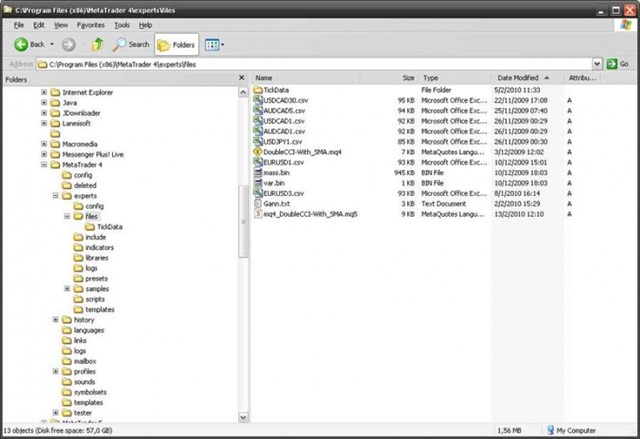Select the USDCAD30.csv file icon
The height and width of the screenshot is (439, 640).
[x=258, y=100]
